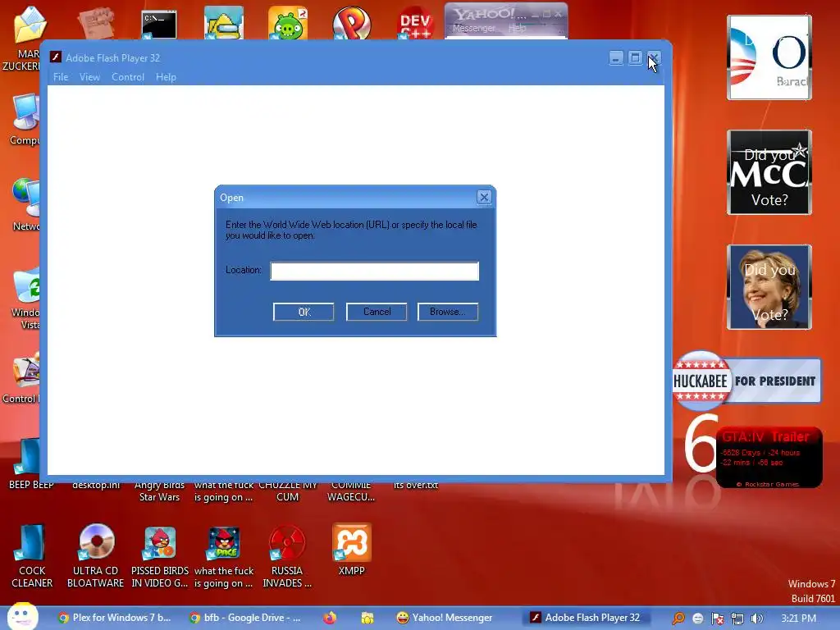
Task: Select the Computer desktop icon
Action: tap(25, 120)
